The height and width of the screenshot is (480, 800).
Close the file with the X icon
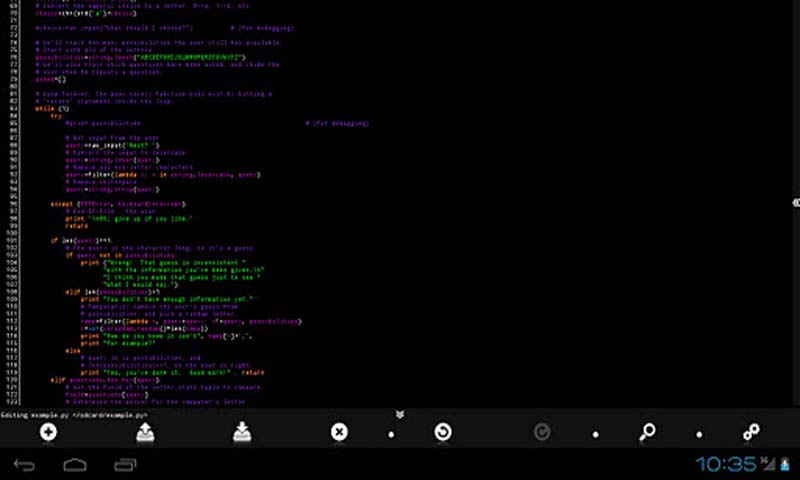(x=339, y=433)
